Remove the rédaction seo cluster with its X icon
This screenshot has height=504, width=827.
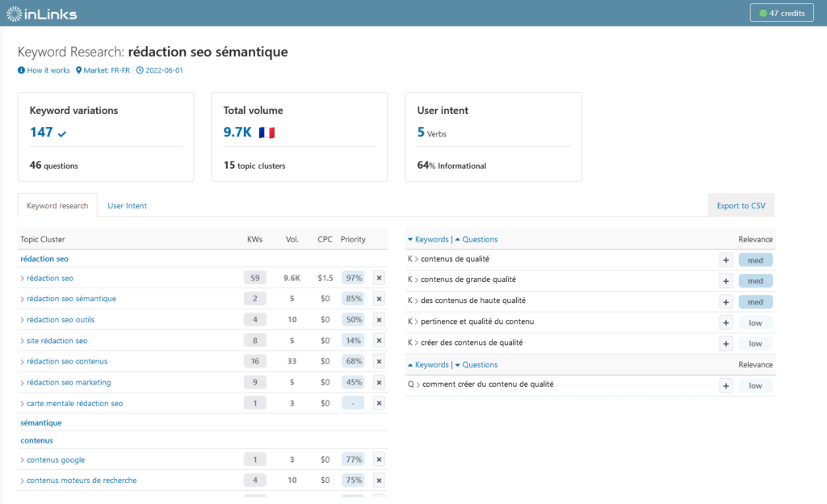(x=379, y=278)
